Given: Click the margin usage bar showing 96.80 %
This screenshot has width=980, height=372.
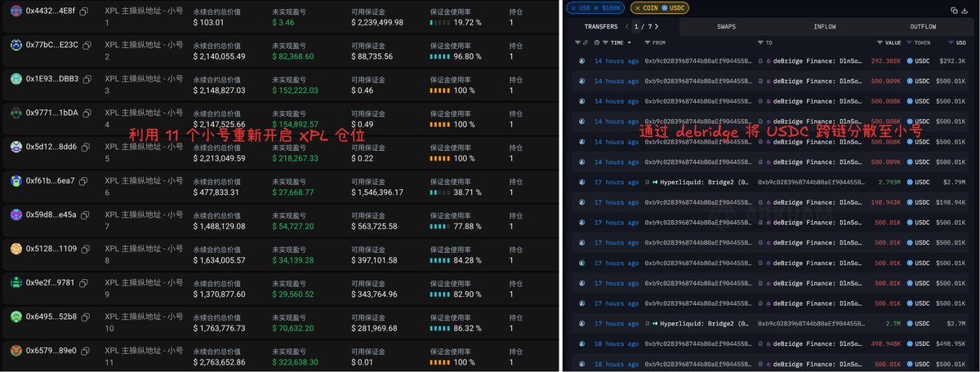Looking at the screenshot, I should point(439,57).
